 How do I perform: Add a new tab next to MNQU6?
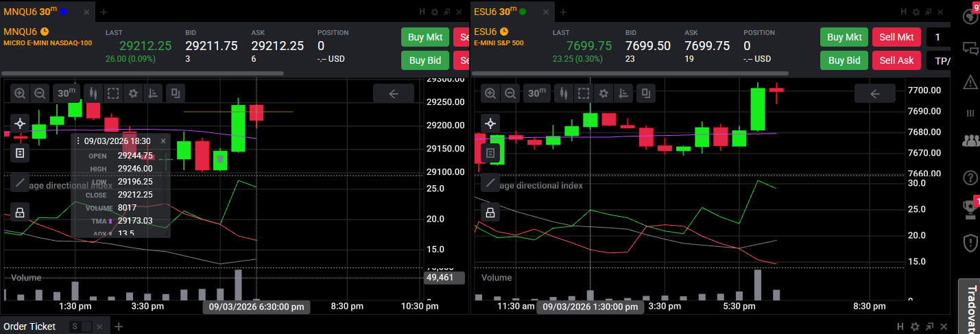click(104, 12)
